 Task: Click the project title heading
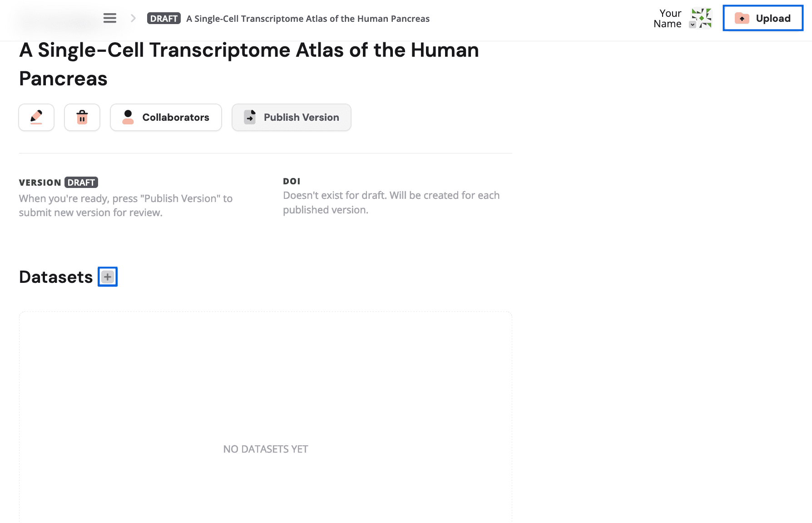click(x=249, y=64)
